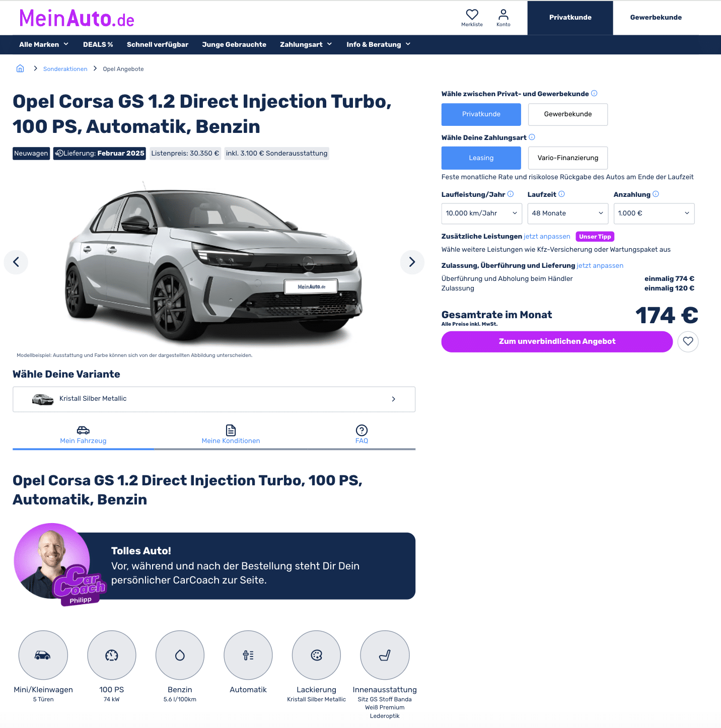Select Gewerbekunde customer type option

click(x=568, y=114)
